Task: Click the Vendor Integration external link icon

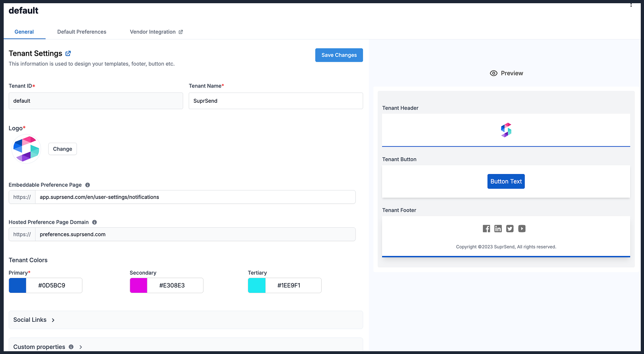Action: tap(181, 32)
